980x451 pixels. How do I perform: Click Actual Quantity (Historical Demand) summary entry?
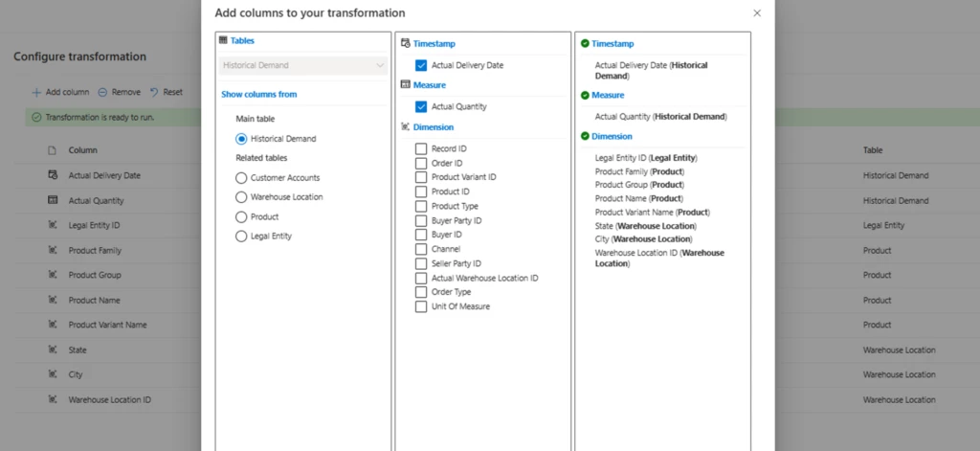click(661, 117)
